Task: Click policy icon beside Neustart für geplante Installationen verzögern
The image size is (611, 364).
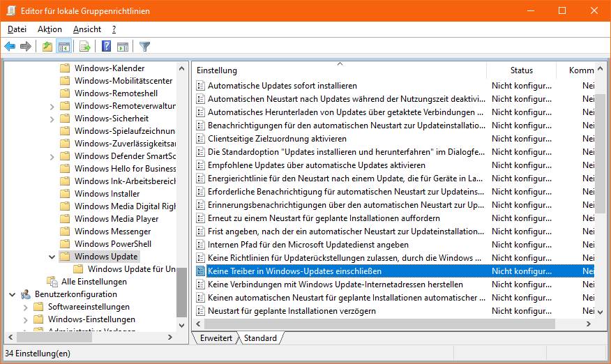Action: 200,311
